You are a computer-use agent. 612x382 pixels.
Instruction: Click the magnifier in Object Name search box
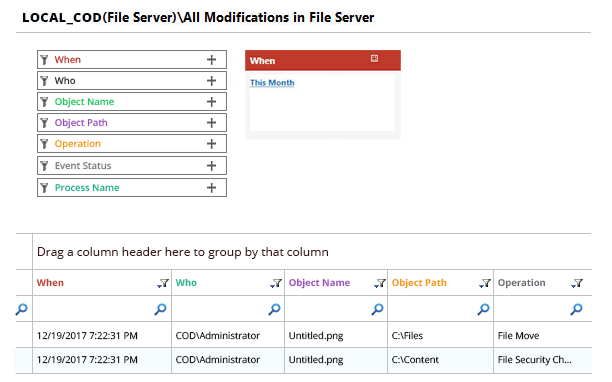point(377,309)
